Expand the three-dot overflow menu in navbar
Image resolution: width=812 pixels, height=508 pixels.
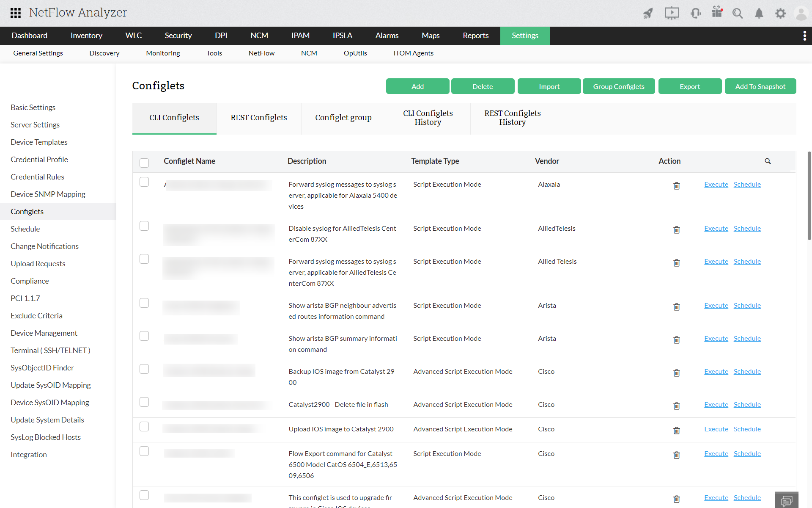(x=804, y=36)
